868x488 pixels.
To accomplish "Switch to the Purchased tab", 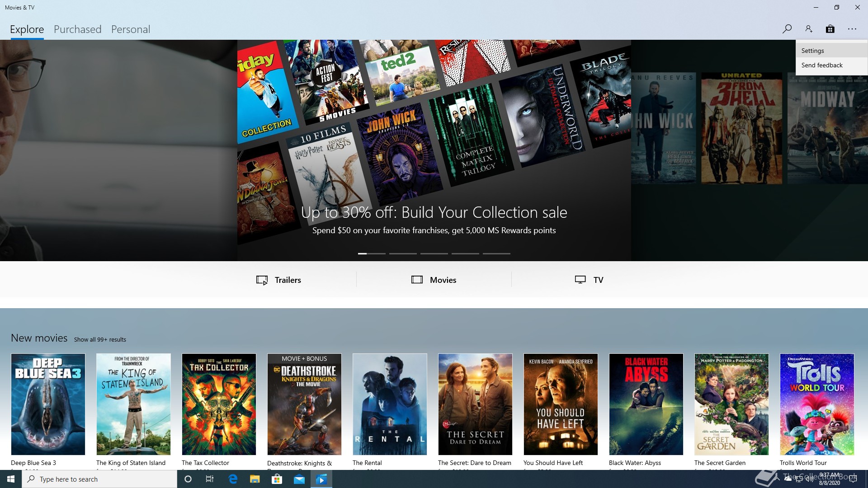I will (78, 29).
